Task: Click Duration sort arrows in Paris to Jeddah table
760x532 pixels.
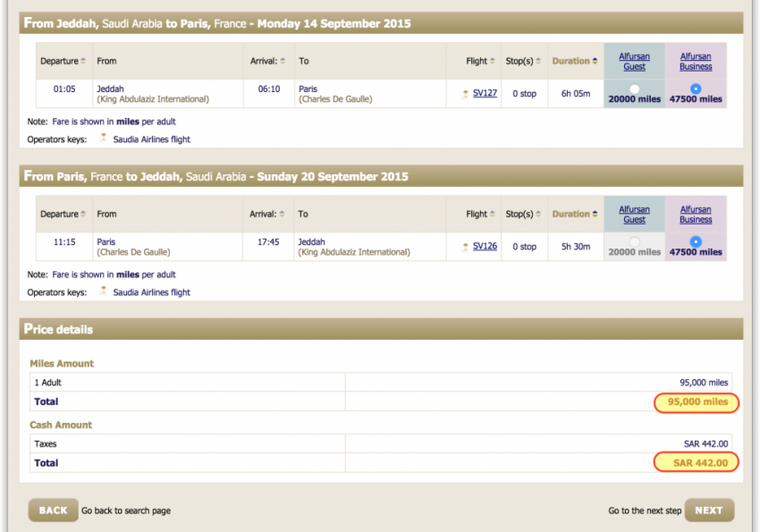Action: click(x=595, y=215)
